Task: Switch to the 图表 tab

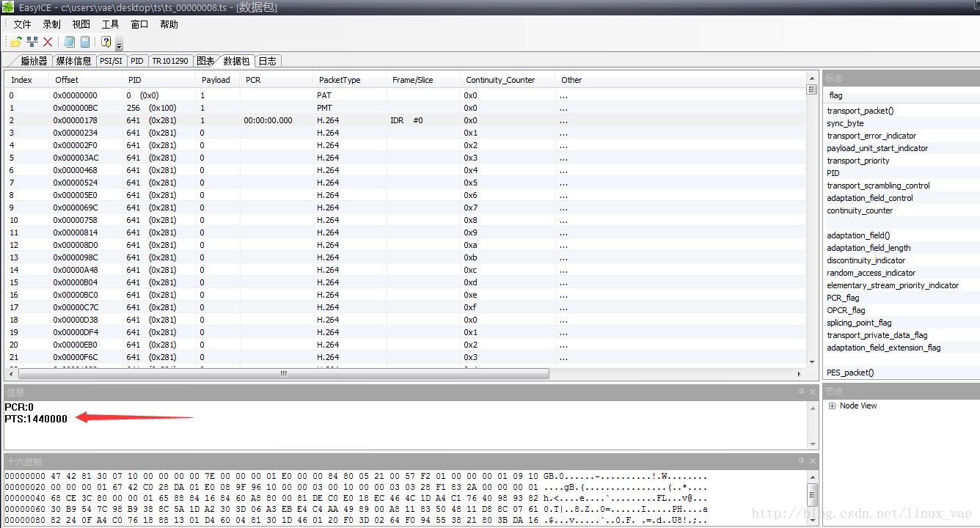Action: click(205, 61)
